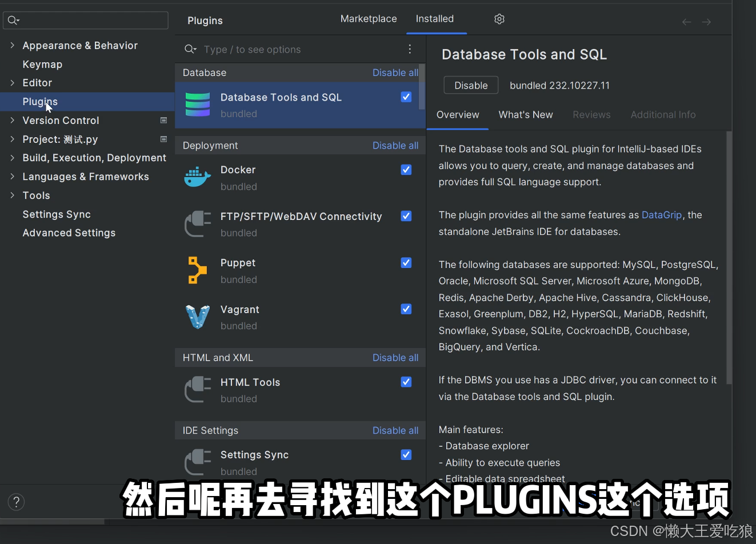Click the Disable button for Database Tools
Viewport: 756px width, 544px height.
pyautogui.click(x=471, y=85)
